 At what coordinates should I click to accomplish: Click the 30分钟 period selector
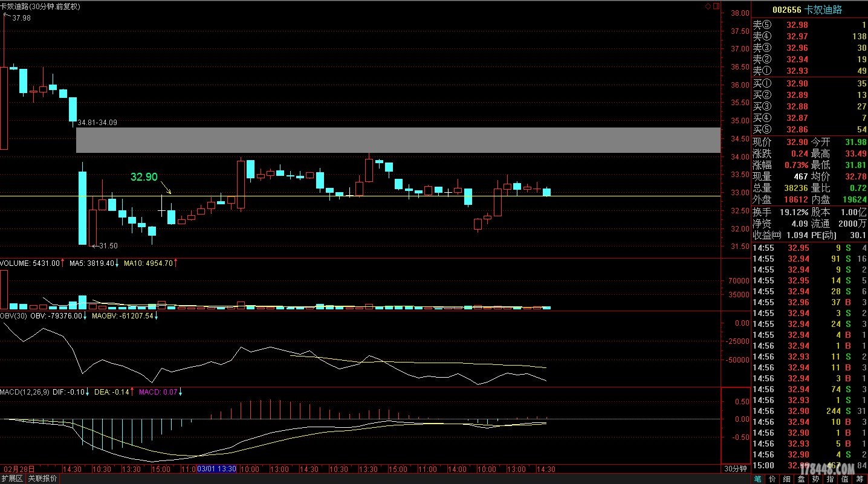coord(735,469)
